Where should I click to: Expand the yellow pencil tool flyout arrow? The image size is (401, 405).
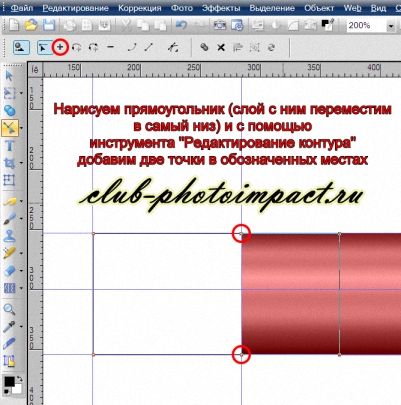point(21,253)
